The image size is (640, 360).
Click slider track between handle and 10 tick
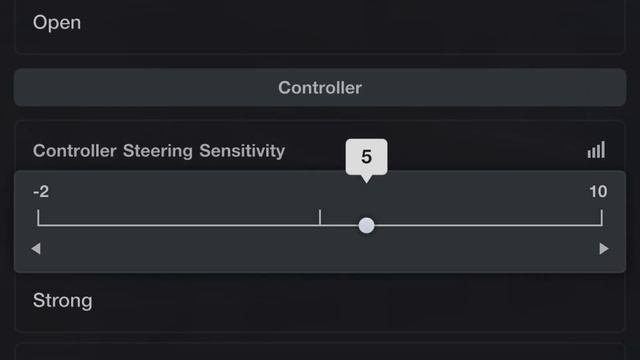pos(487,225)
